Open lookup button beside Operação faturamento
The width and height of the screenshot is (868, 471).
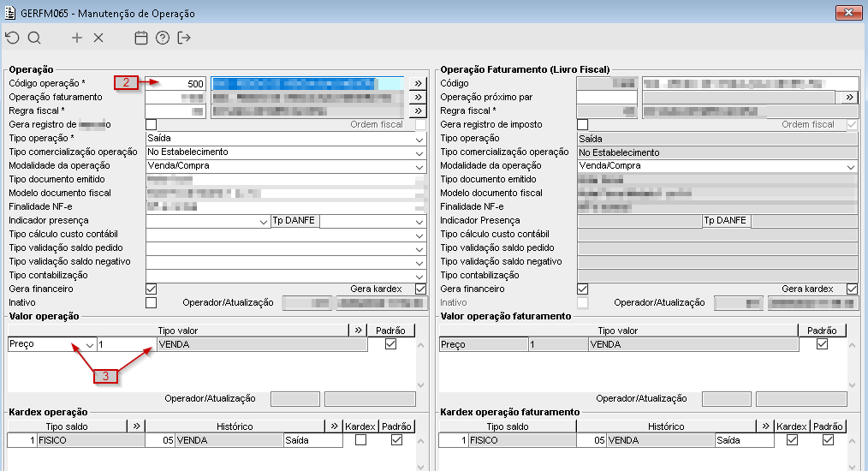(418, 97)
